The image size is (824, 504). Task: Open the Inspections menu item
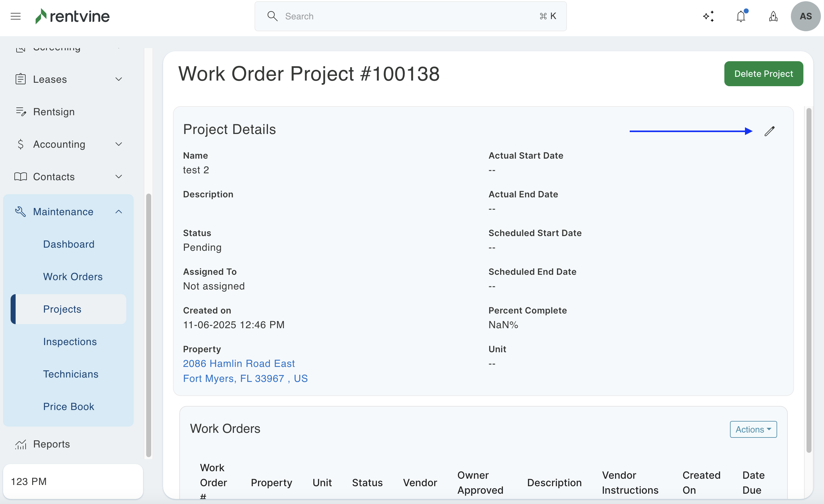pos(70,342)
